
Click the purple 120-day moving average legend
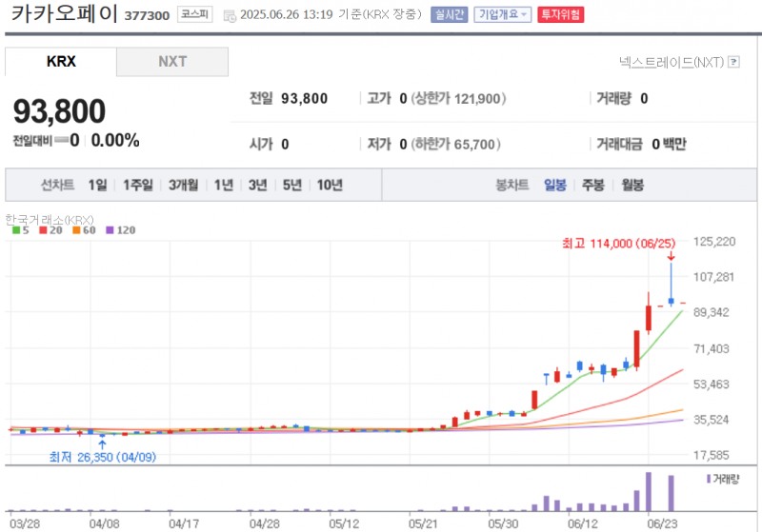pyautogui.click(x=121, y=230)
